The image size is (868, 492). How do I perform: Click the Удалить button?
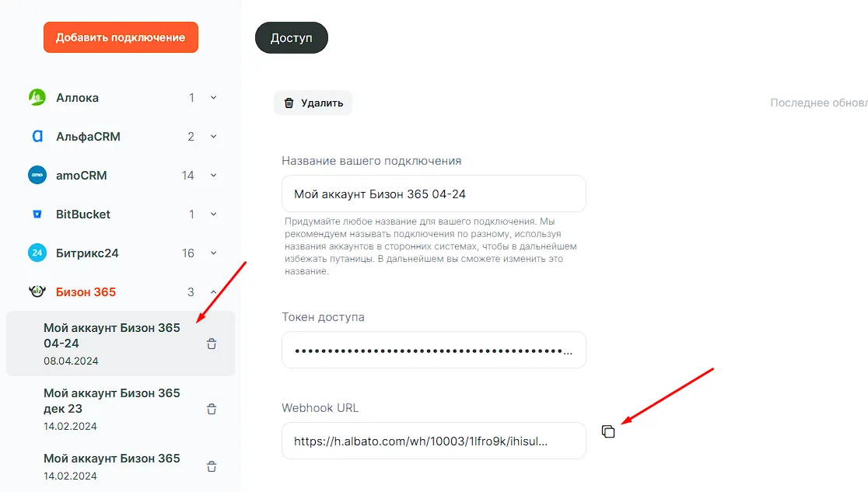click(313, 103)
